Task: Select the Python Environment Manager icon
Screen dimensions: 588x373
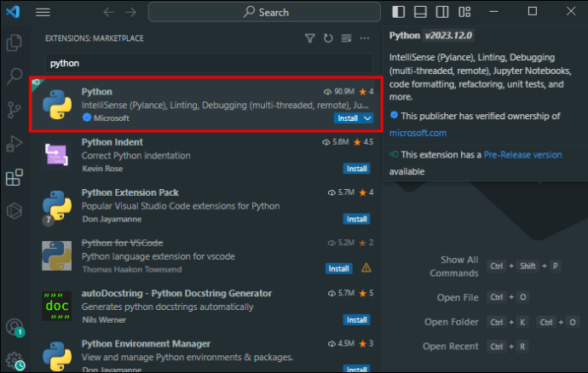Action: [57, 355]
